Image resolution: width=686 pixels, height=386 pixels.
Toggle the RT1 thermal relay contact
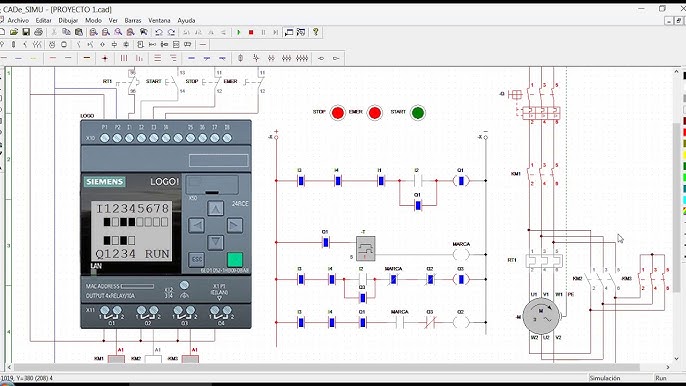click(x=128, y=82)
